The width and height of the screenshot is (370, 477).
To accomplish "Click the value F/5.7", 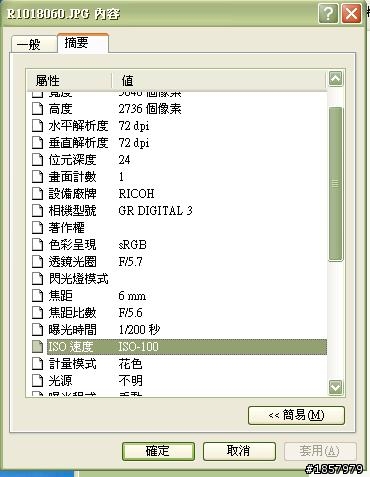I will 130,262.
